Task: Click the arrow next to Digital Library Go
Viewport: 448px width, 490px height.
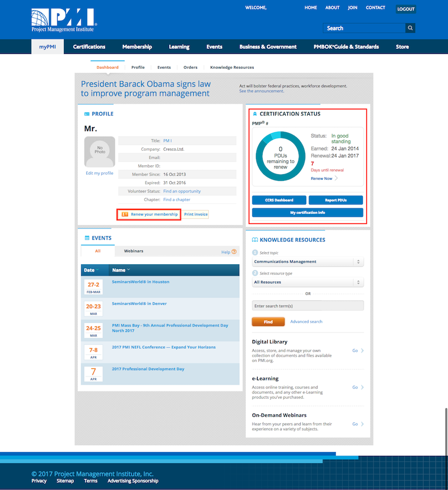Action: tap(362, 351)
